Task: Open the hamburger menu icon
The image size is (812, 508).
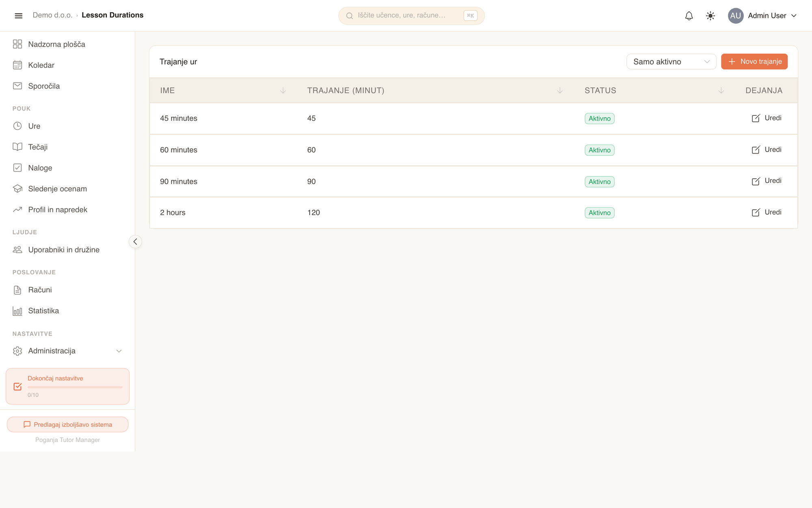Action: coord(18,15)
